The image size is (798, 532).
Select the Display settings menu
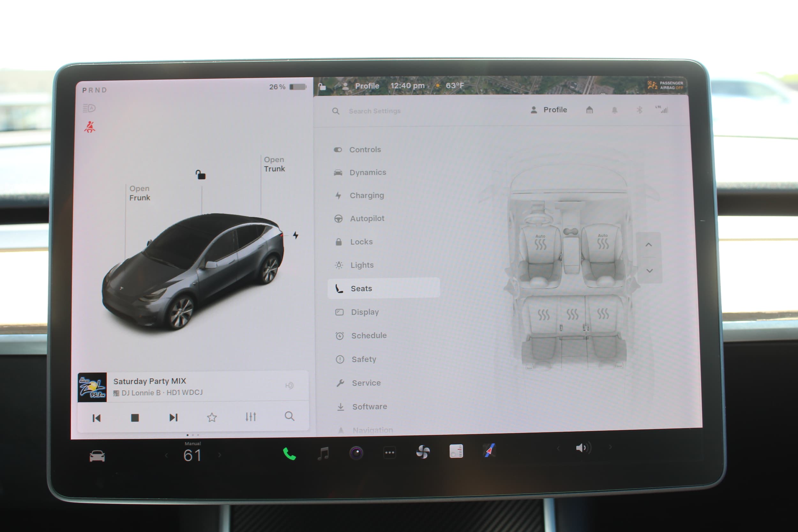point(365,312)
